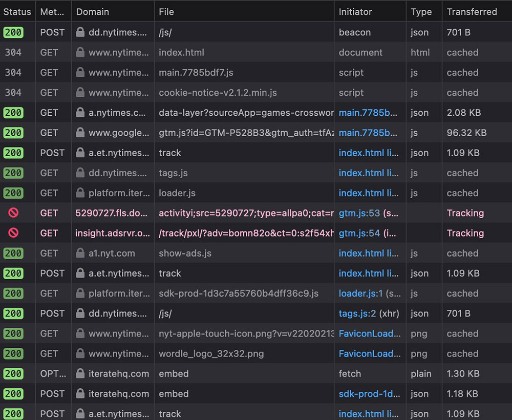
Task: Click the 200 status badge for wordle_logo_32x32.png
Action: (x=13, y=353)
